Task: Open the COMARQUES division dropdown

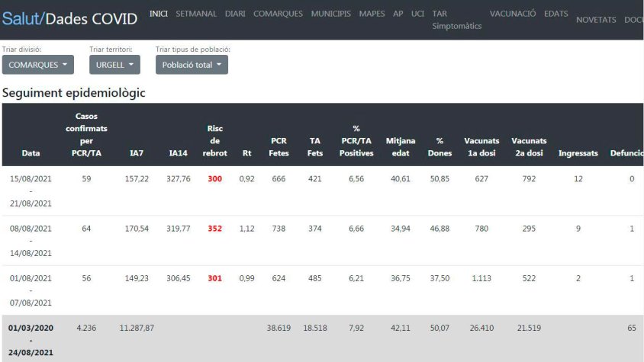Action: (38, 65)
